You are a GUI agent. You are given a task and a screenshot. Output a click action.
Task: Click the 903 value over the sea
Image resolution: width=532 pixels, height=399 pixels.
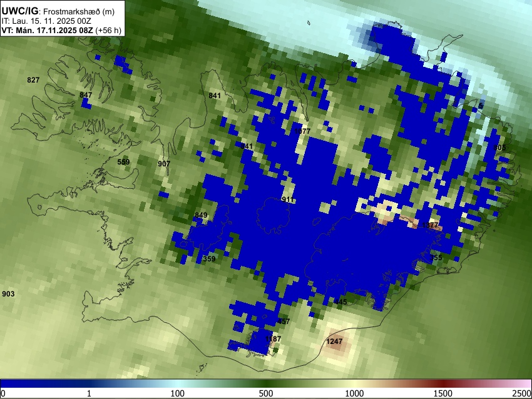(x=8, y=293)
